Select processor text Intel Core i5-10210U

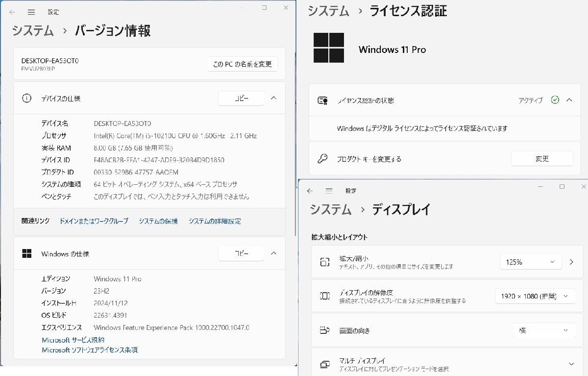[175, 136]
